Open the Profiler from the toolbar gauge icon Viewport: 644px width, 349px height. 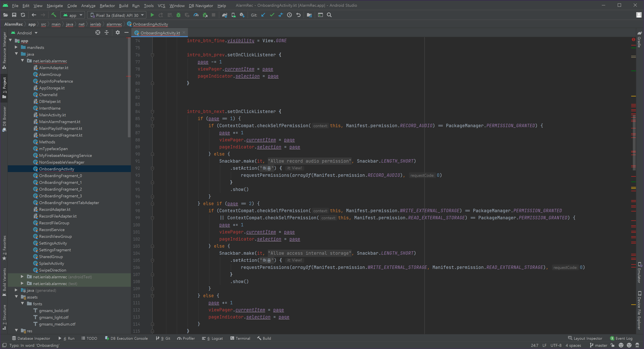point(196,15)
